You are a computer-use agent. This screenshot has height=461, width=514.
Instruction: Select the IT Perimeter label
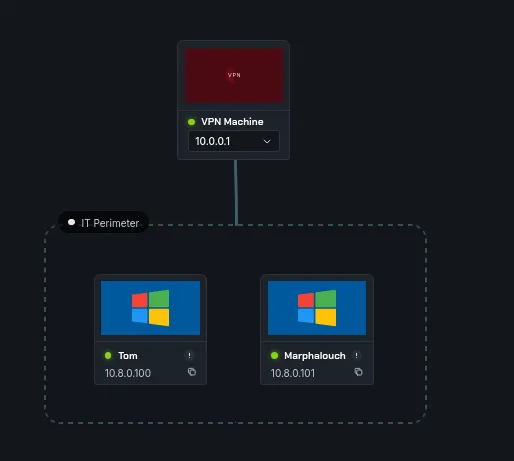[x=104, y=223]
